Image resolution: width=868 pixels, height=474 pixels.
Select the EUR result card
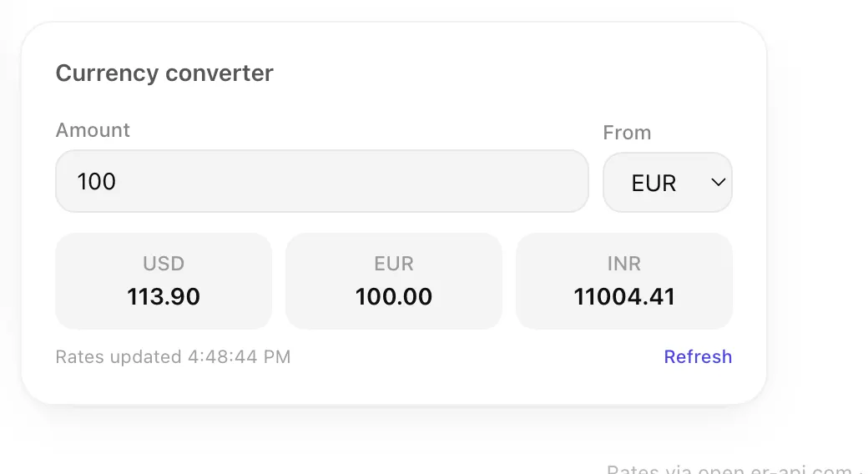[x=394, y=281]
